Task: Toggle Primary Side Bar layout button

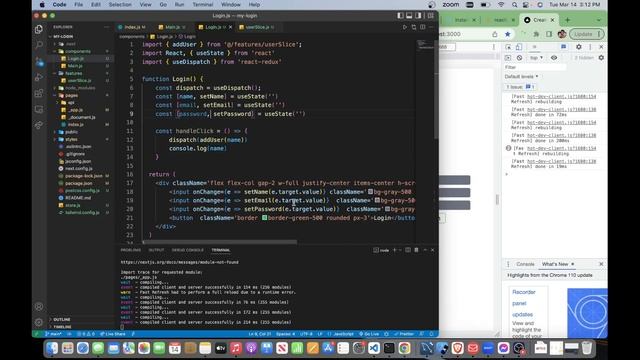Action: (400, 16)
